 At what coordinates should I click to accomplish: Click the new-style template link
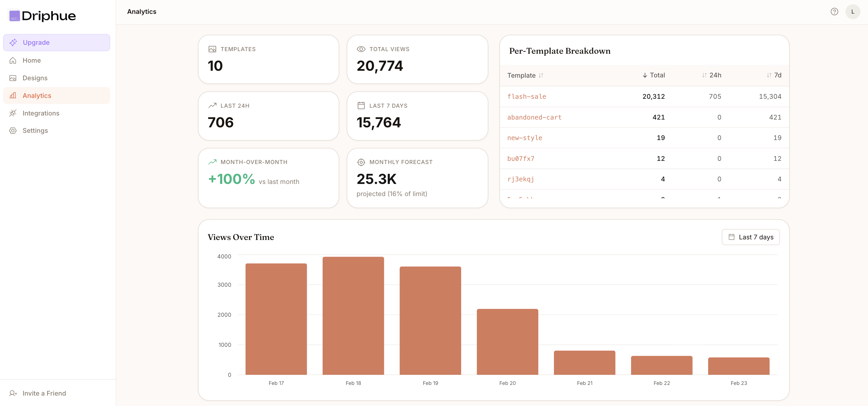tap(524, 138)
